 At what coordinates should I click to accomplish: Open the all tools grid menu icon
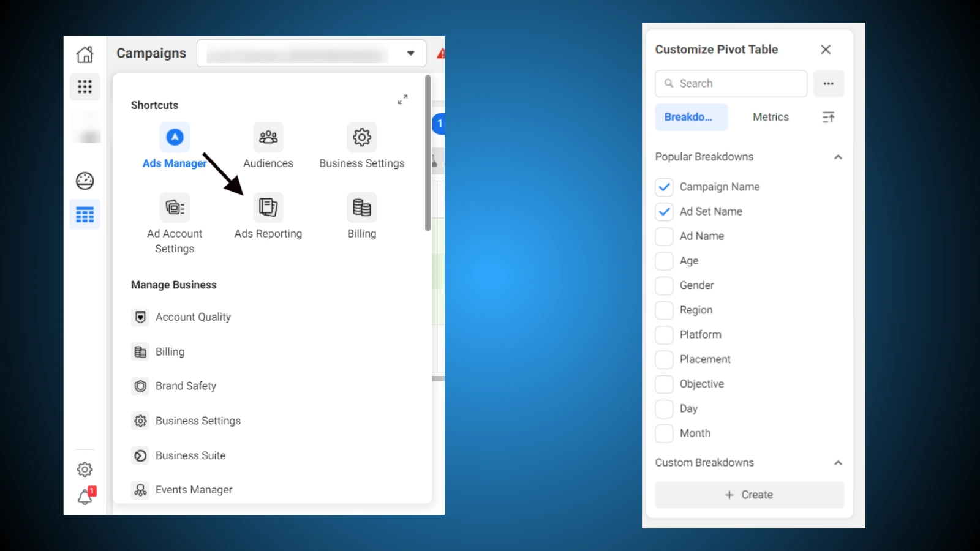(x=85, y=86)
